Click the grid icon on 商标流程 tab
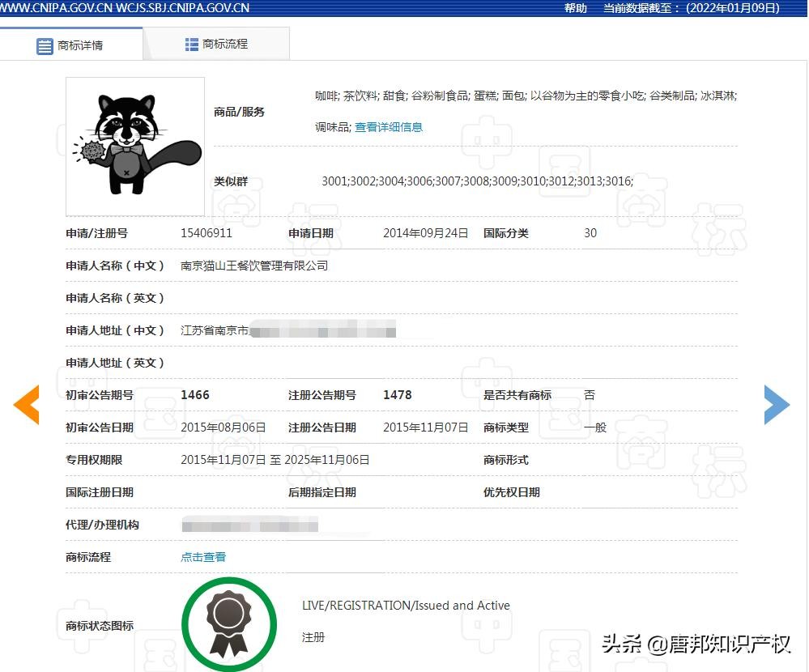Image resolution: width=809 pixels, height=672 pixels. pyautogui.click(x=192, y=45)
